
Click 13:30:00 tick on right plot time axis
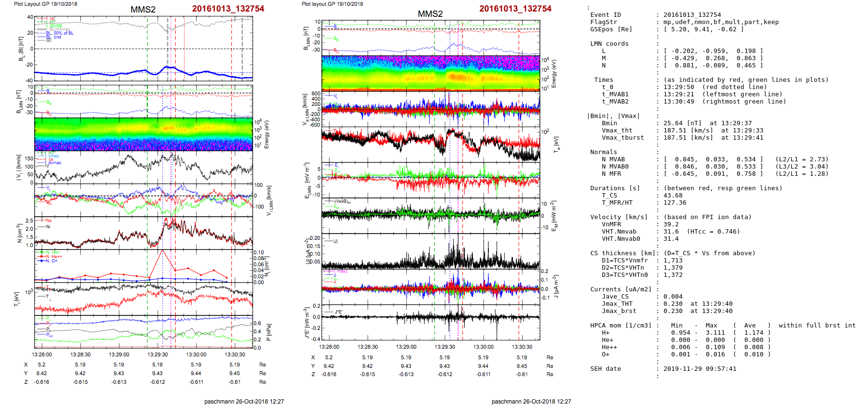pos(483,347)
